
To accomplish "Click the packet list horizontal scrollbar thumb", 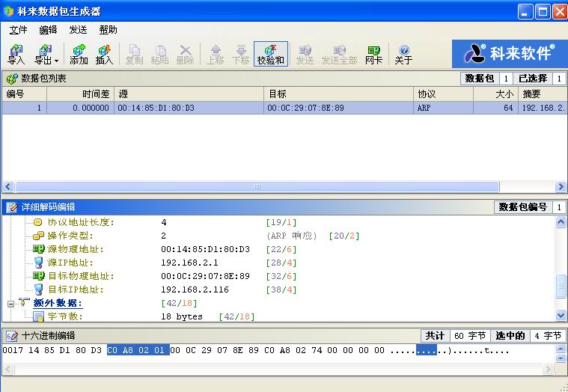I will [x=257, y=187].
